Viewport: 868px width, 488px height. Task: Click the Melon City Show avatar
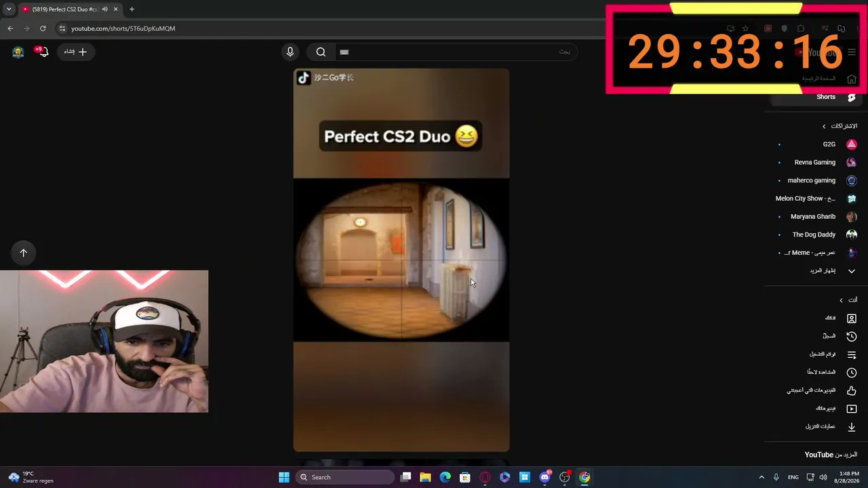coord(852,199)
